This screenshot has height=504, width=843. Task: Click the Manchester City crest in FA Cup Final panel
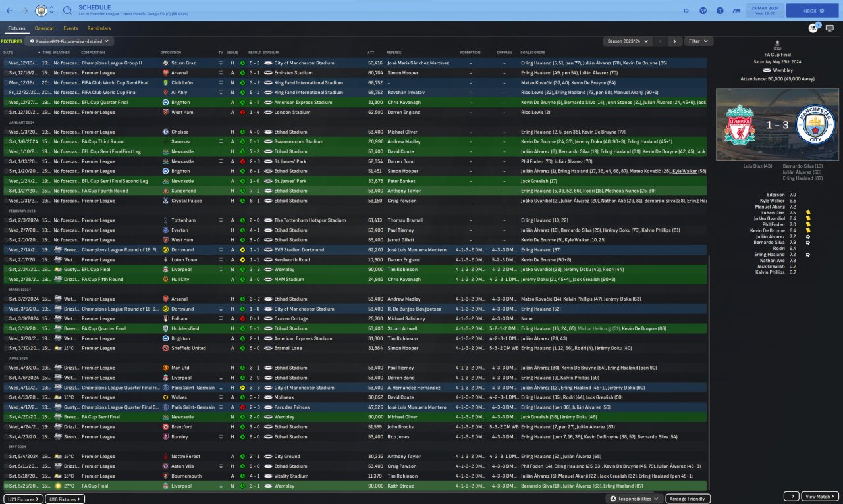815,125
